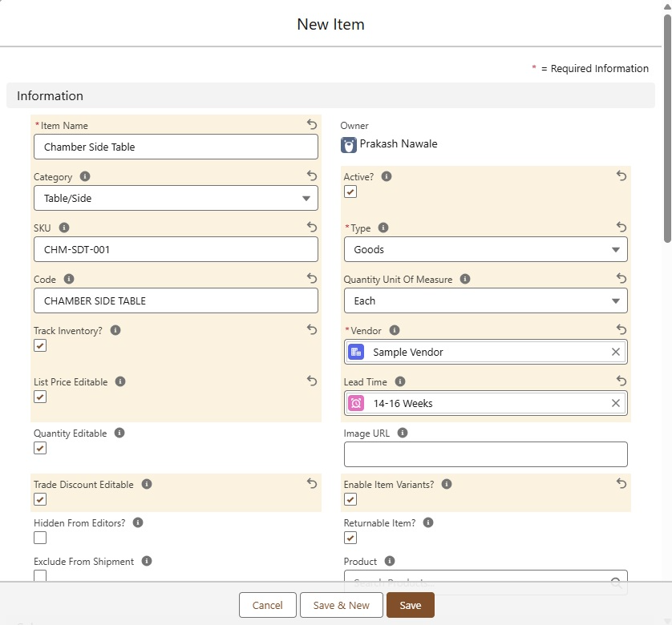Click the info icon beside the SKU label
Screen dimensions: 672x625
64,228
